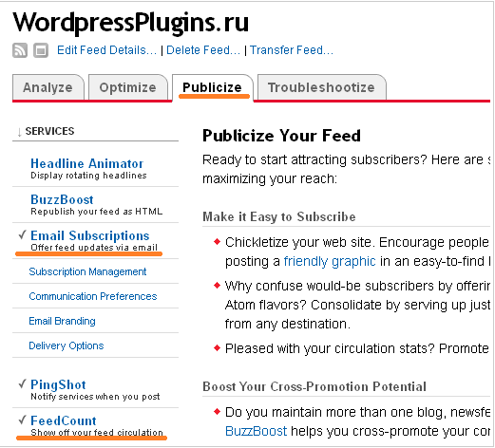The height and width of the screenshot is (448, 495).
Task: Open the FeedCount service
Action: click(x=64, y=420)
